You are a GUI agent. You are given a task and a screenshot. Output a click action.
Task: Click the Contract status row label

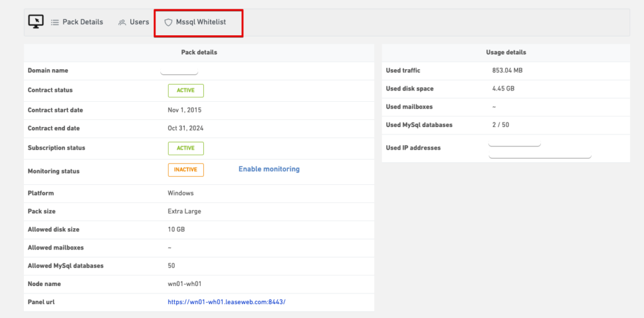[50, 90]
